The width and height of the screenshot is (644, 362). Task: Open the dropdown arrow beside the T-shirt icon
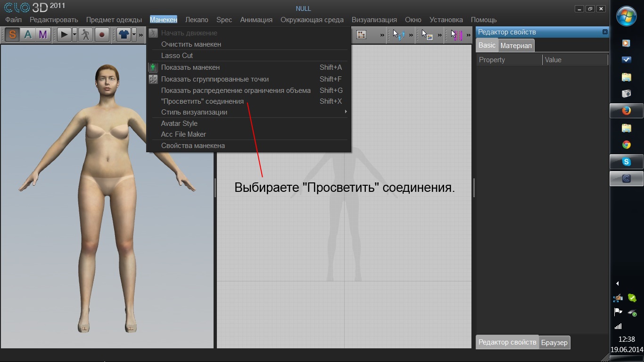click(134, 34)
